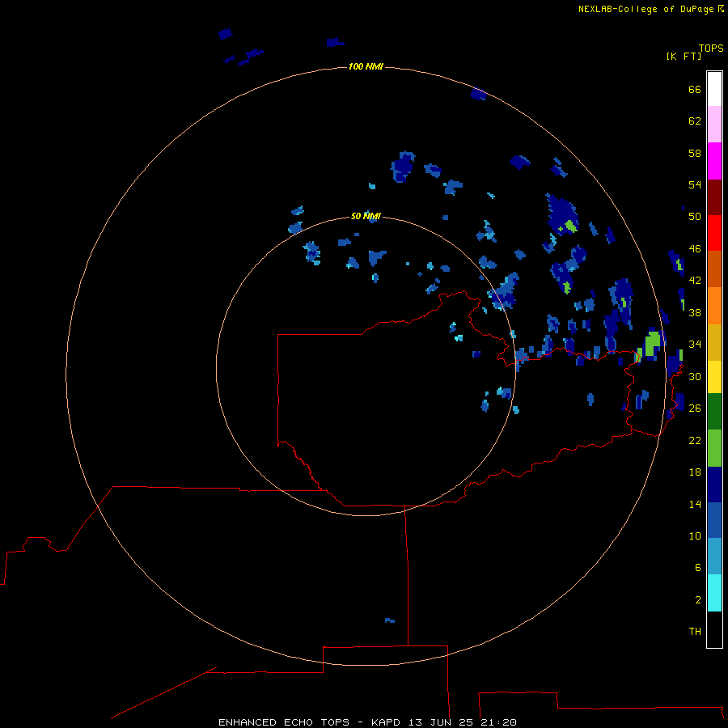728x728 pixels.
Task: Click the 50 legend value
Action: tap(695, 217)
